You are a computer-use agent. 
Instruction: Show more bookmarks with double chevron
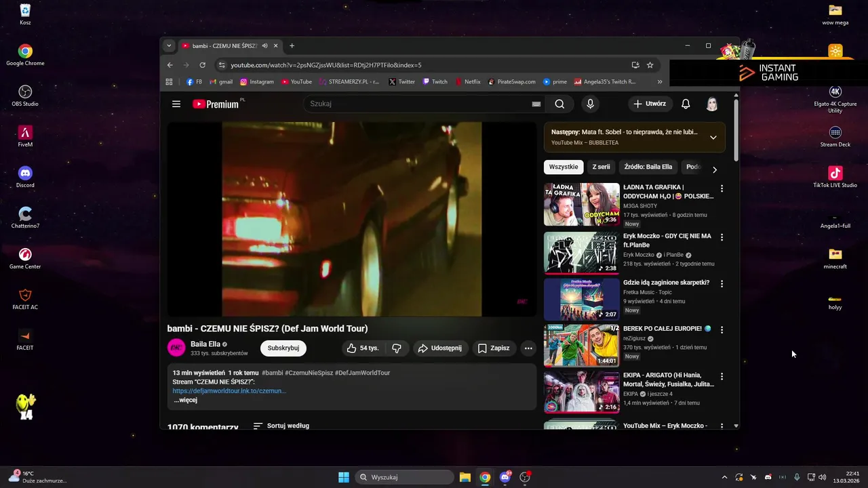tap(660, 81)
